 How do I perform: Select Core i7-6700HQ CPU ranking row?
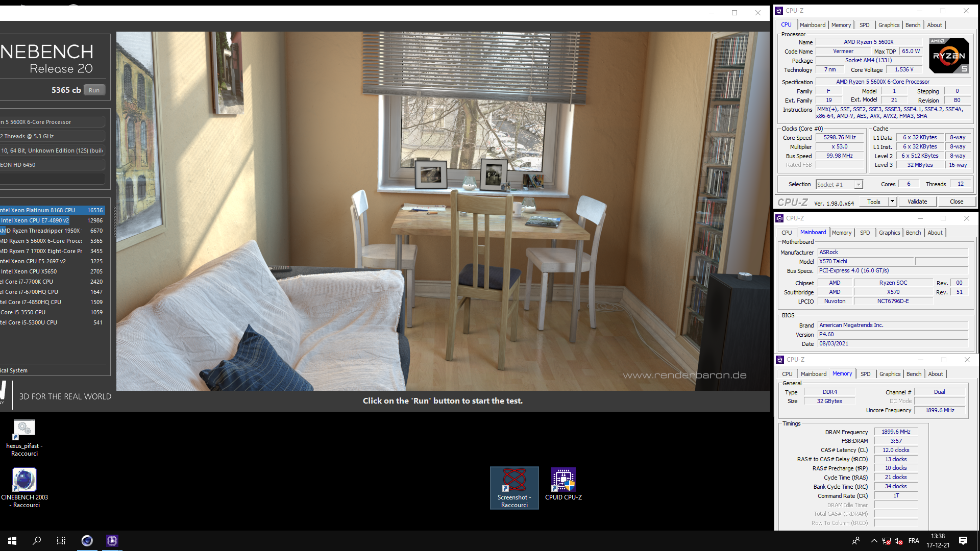[53, 292]
